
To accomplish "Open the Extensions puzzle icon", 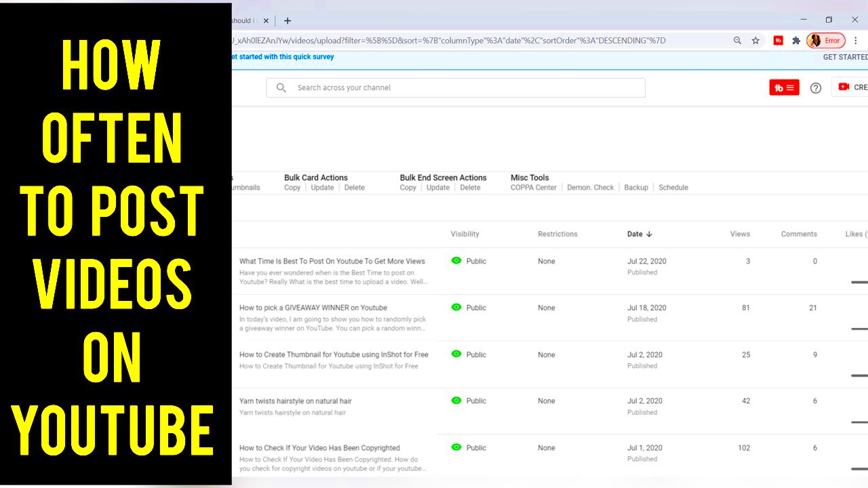I will 796,41.
